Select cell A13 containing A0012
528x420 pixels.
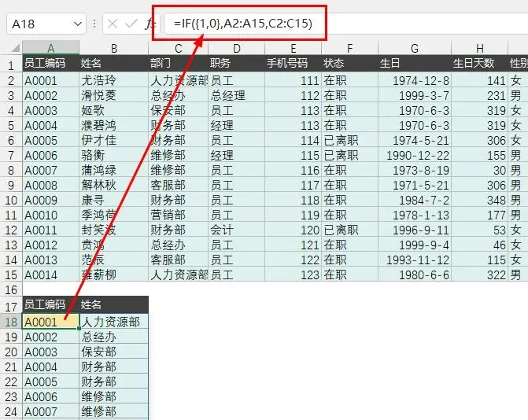[x=51, y=245]
